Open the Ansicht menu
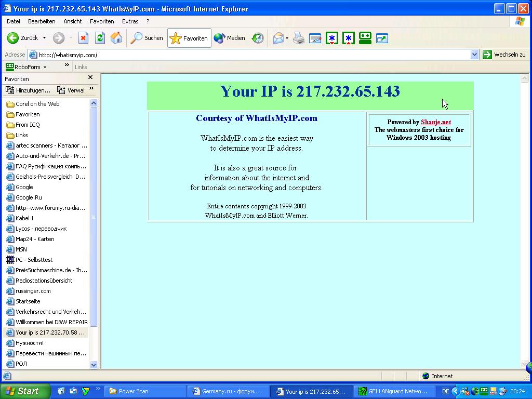The image size is (532, 399). pyautogui.click(x=73, y=21)
